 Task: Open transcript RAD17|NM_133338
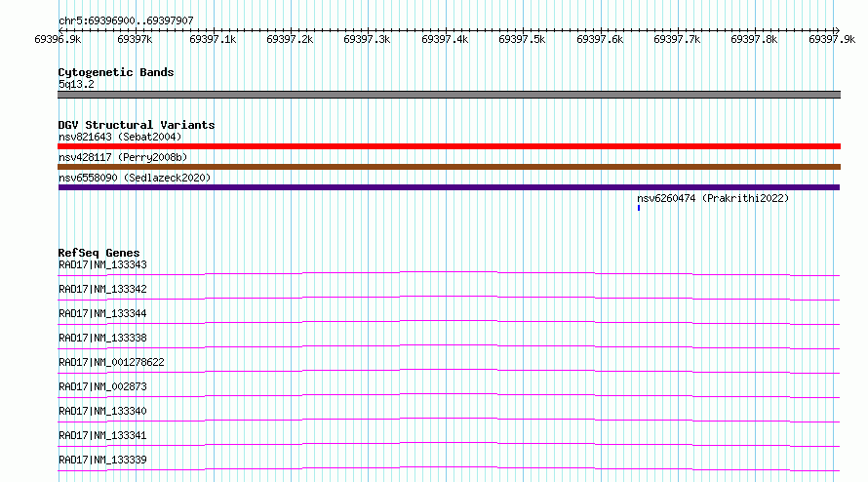tap(102, 338)
